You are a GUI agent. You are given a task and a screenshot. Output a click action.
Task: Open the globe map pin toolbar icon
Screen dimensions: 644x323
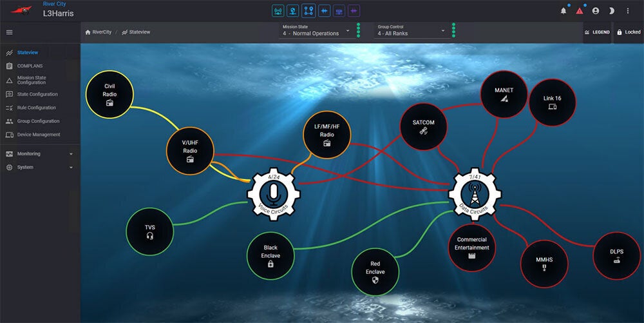tap(293, 11)
